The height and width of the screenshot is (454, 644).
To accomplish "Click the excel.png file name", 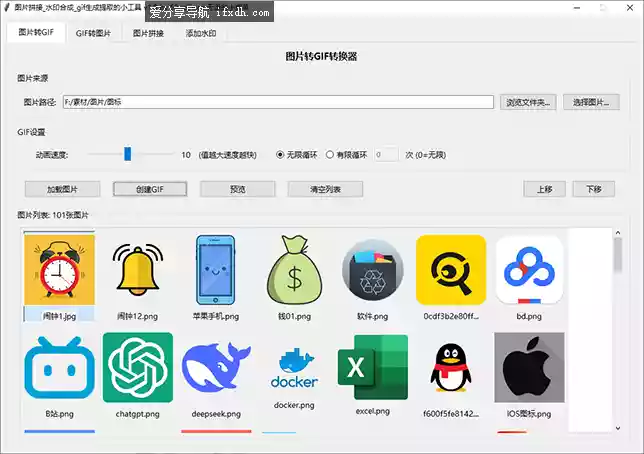I will [373, 411].
